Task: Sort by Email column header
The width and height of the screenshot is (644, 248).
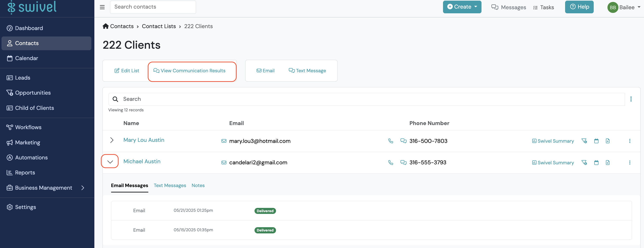Action: coord(236,123)
